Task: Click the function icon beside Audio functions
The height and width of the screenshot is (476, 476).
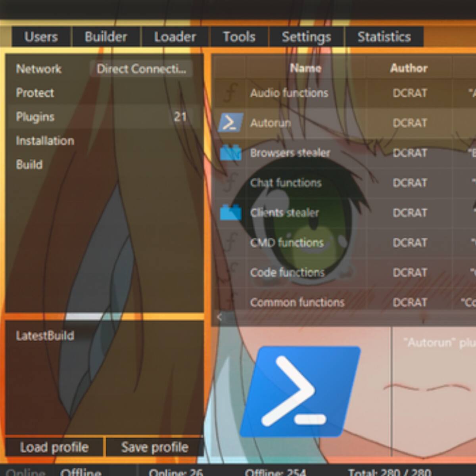Action: pyautogui.click(x=230, y=93)
